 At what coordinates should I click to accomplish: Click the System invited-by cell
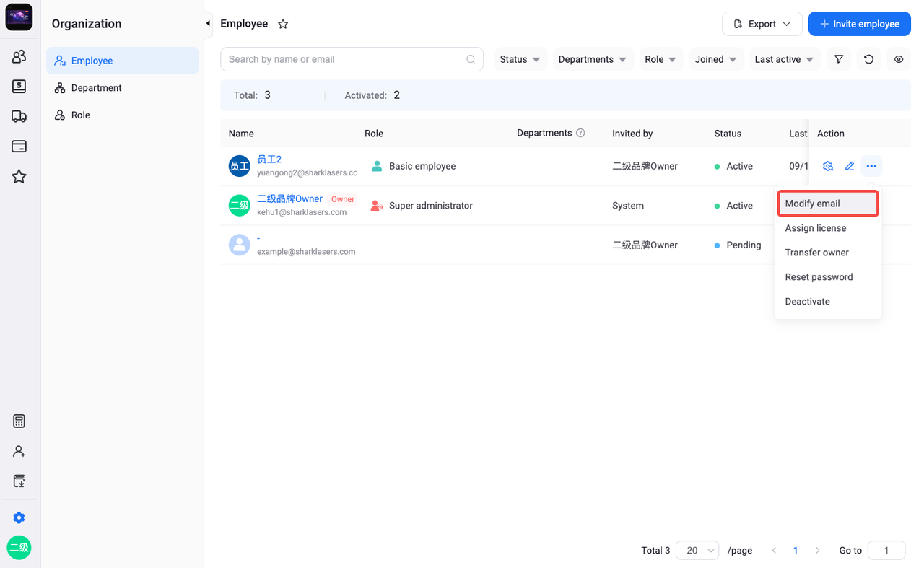click(628, 206)
